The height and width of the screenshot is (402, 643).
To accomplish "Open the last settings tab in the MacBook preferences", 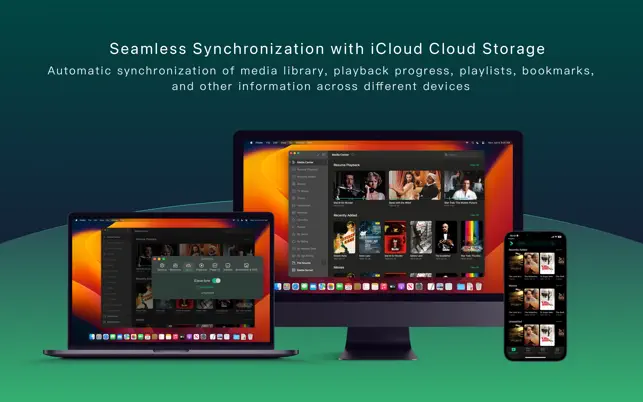I will pos(246,267).
